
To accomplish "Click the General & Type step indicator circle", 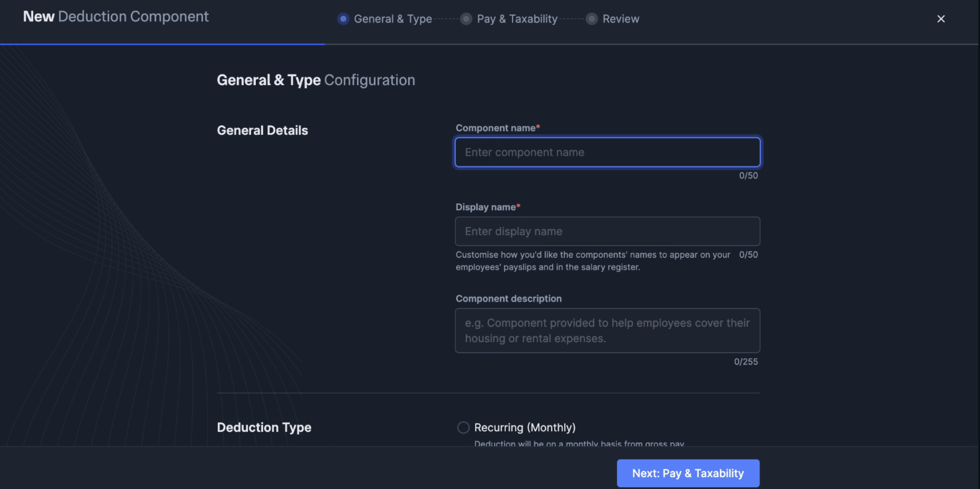I will [343, 19].
